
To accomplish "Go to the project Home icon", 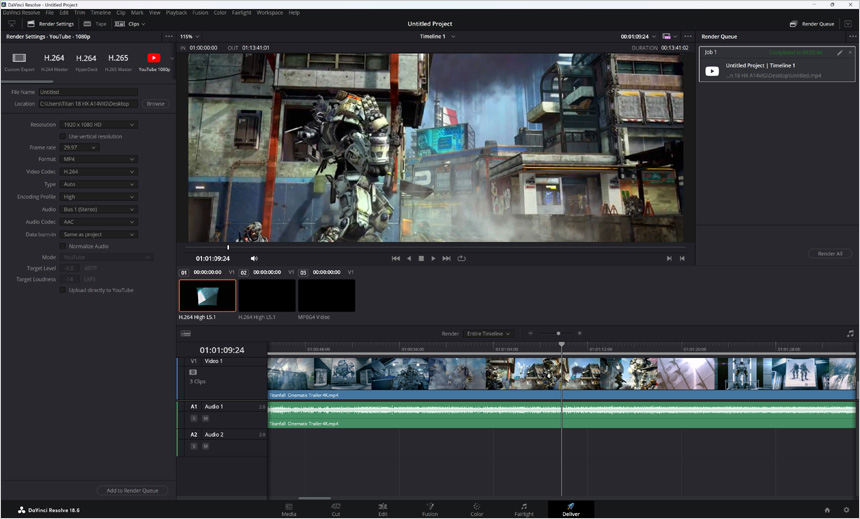I will pos(827,510).
